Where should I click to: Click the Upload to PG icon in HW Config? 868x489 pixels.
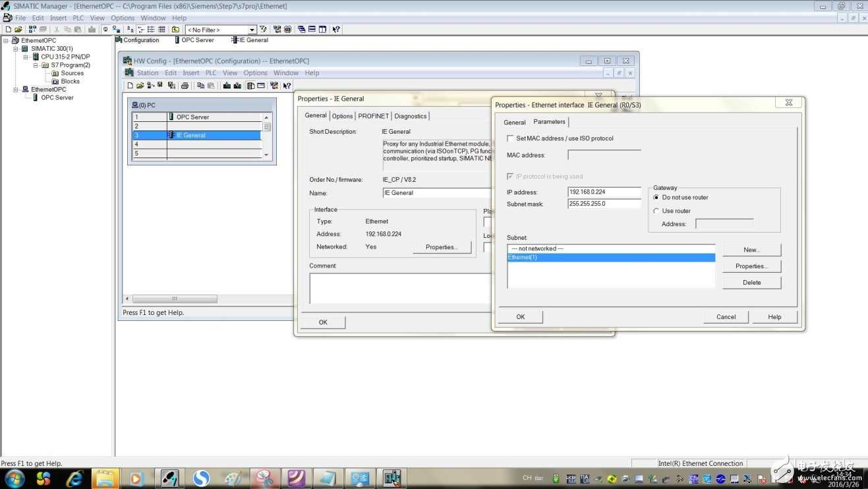point(237,86)
